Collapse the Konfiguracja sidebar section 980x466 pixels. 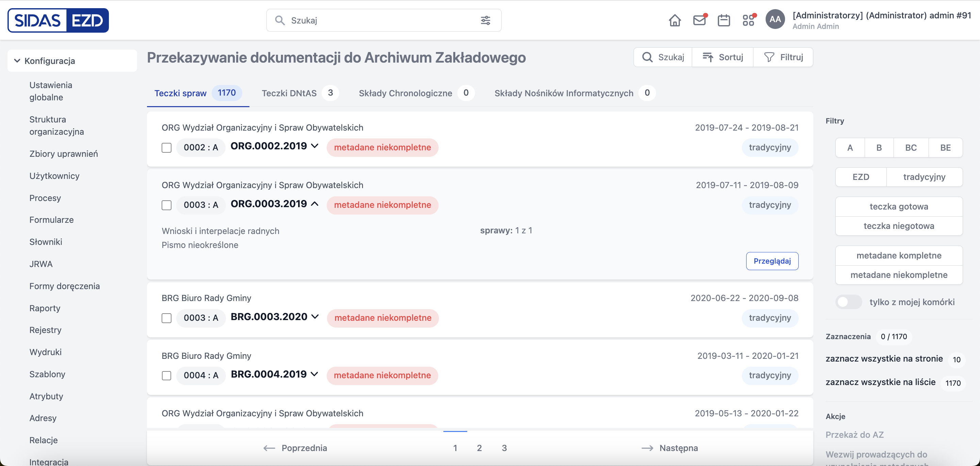pyautogui.click(x=72, y=61)
